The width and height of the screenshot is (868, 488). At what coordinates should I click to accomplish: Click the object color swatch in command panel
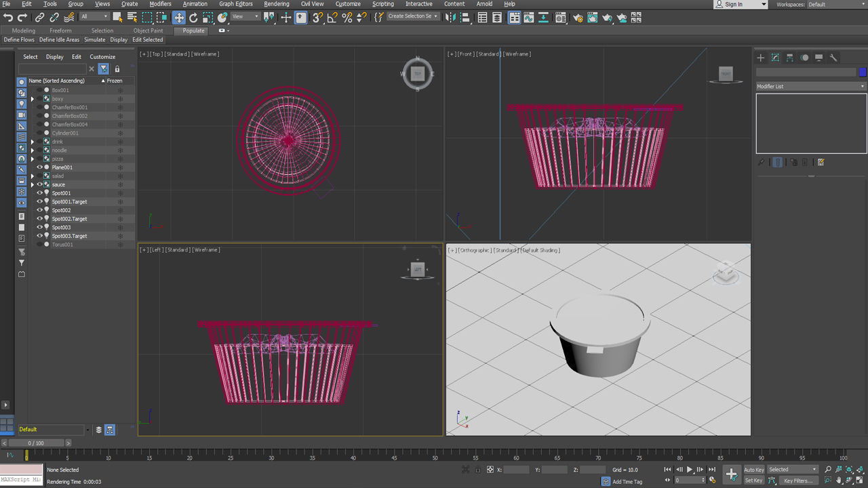863,73
